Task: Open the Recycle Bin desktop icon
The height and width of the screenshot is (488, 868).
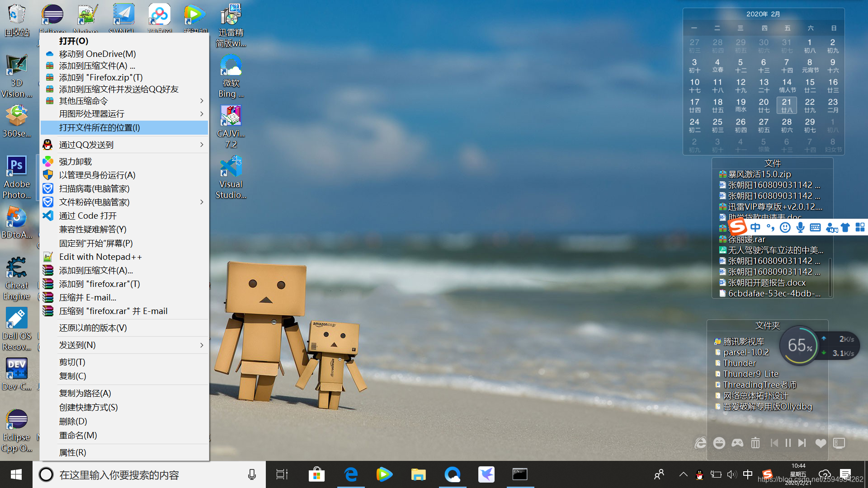Action: click(x=17, y=20)
